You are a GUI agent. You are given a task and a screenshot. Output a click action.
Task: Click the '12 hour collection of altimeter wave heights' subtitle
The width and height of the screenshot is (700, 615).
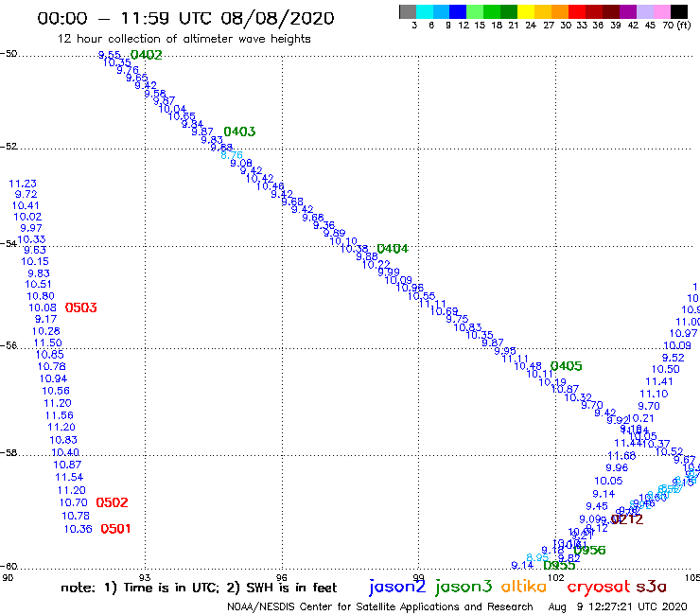(184, 39)
